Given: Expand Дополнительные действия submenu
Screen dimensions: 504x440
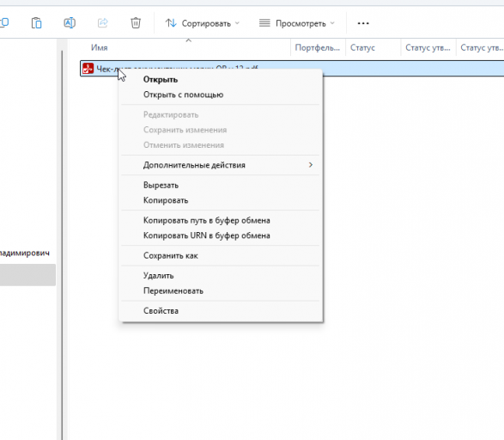Looking at the screenshot, I should click(x=221, y=165).
